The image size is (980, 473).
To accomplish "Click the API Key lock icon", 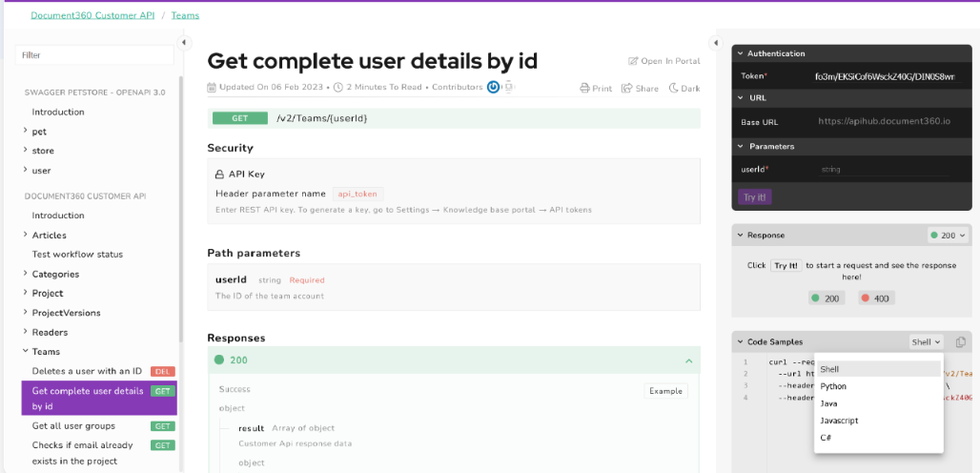I will pos(219,175).
